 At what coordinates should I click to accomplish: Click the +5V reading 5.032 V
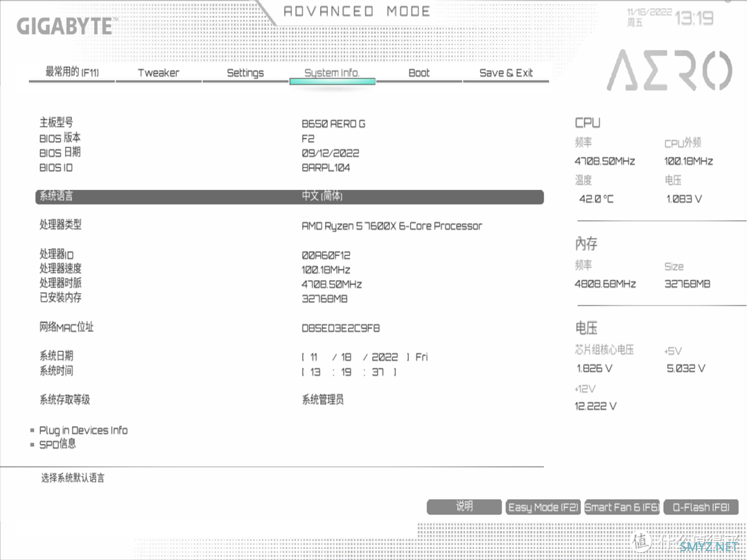click(x=685, y=368)
